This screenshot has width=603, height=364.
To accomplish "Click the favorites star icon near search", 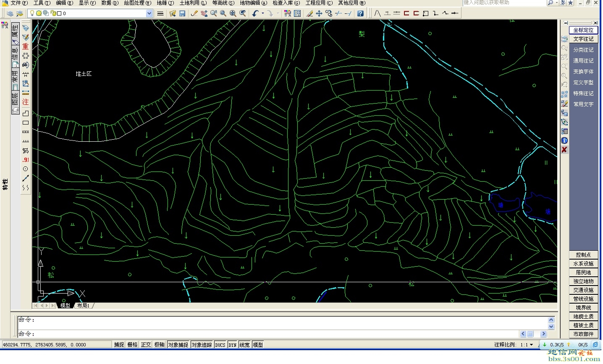I will pyautogui.click(x=570, y=3).
